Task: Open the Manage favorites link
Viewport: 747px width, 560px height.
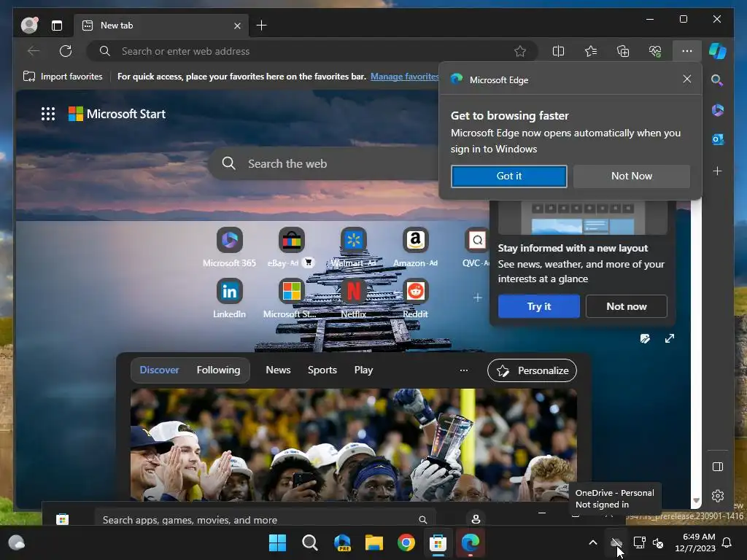Action: coord(404,76)
